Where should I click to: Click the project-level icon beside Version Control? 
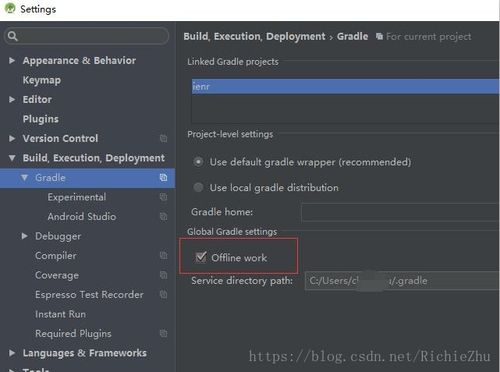pyautogui.click(x=163, y=138)
